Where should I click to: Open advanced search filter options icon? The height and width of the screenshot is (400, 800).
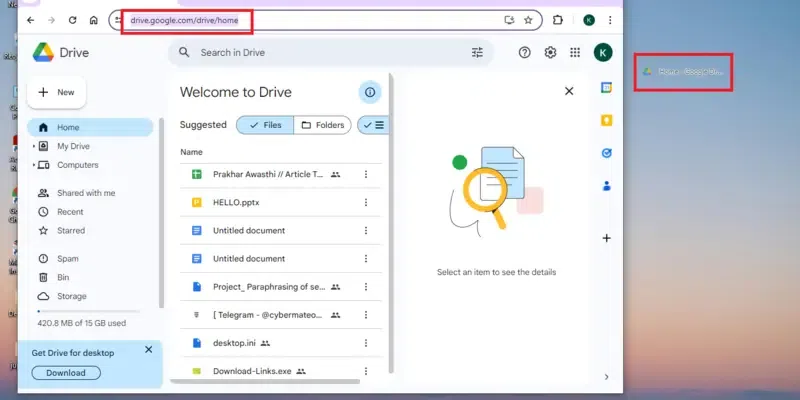[x=477, y=52]
